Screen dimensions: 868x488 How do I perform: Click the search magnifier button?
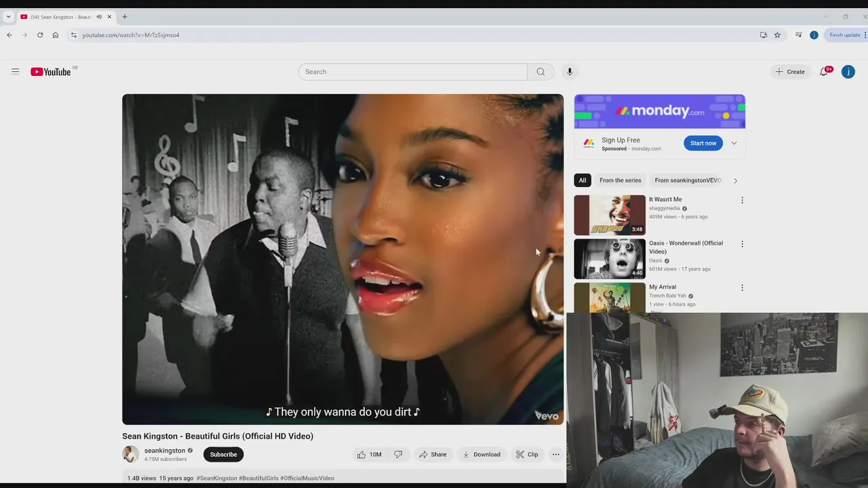(x=540, y=72)
